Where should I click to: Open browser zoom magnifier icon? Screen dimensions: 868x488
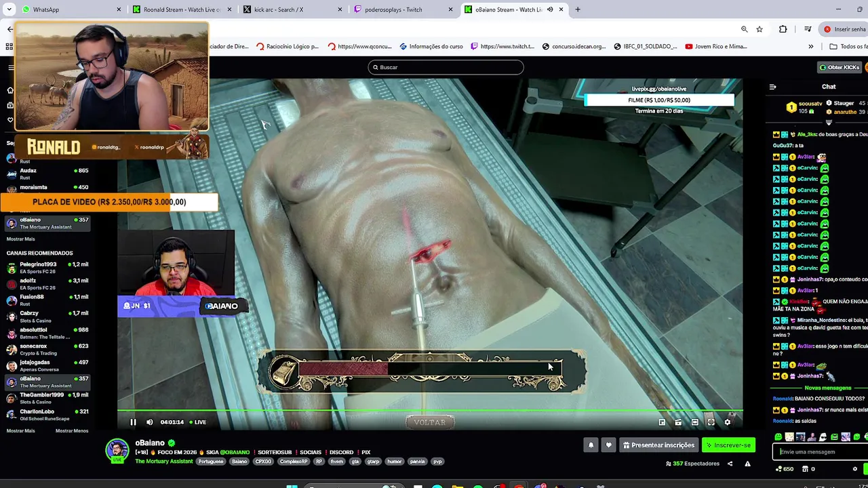click(744, 29)
